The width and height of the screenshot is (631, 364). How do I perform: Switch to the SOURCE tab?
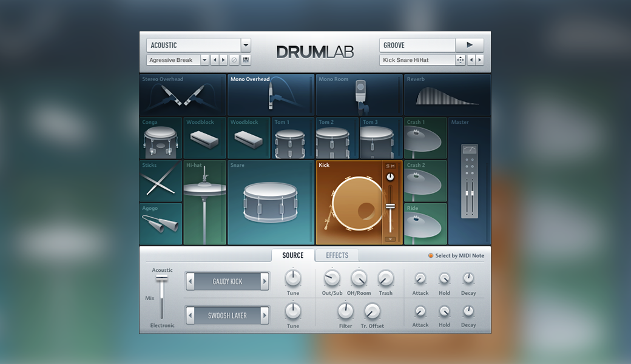coord(293,255)
